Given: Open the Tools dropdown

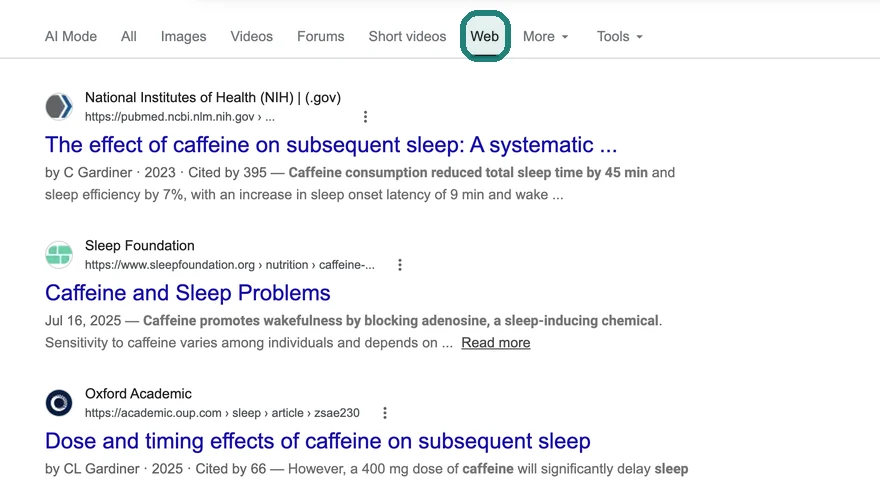Looking at the screenshot, I should (620, 36).
